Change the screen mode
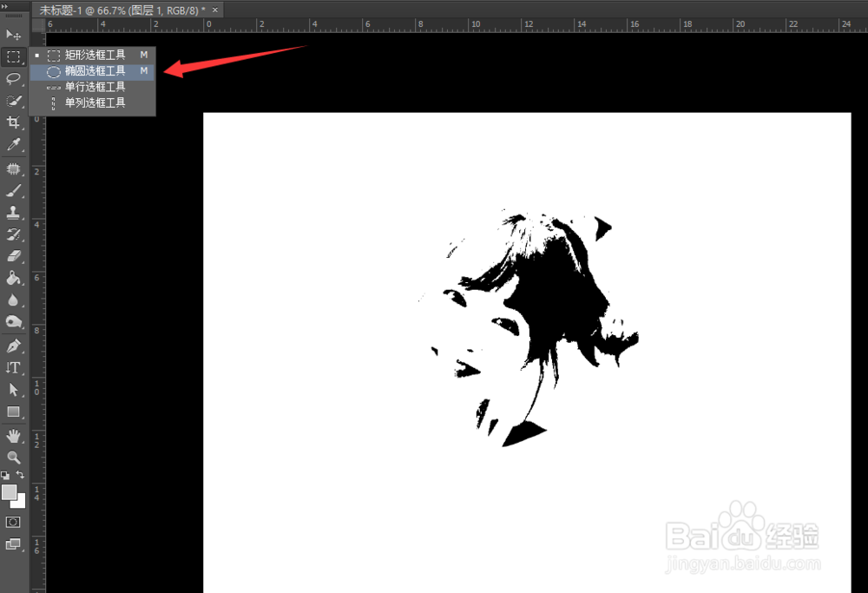This screenshot has height=593, width=868. (13, 544)
